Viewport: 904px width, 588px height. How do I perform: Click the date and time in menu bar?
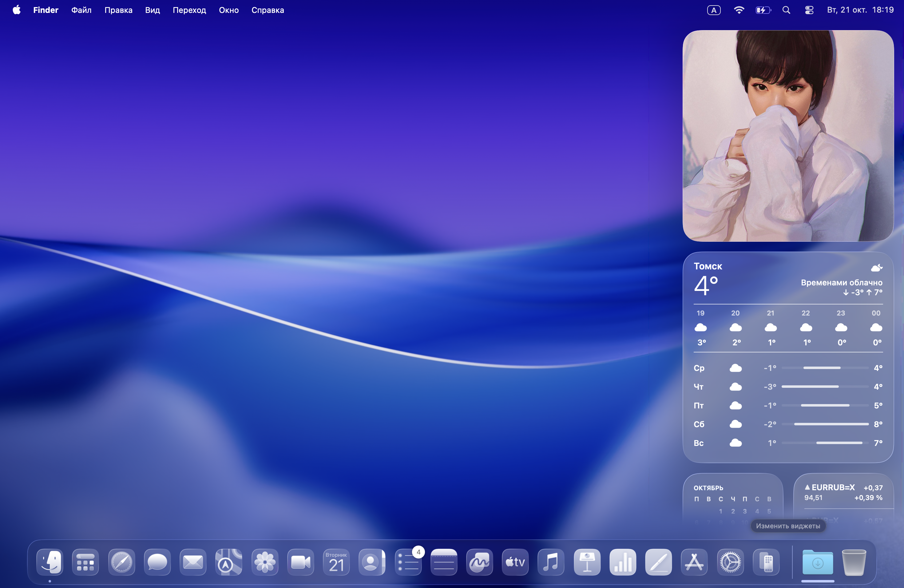tap(860, 10)
